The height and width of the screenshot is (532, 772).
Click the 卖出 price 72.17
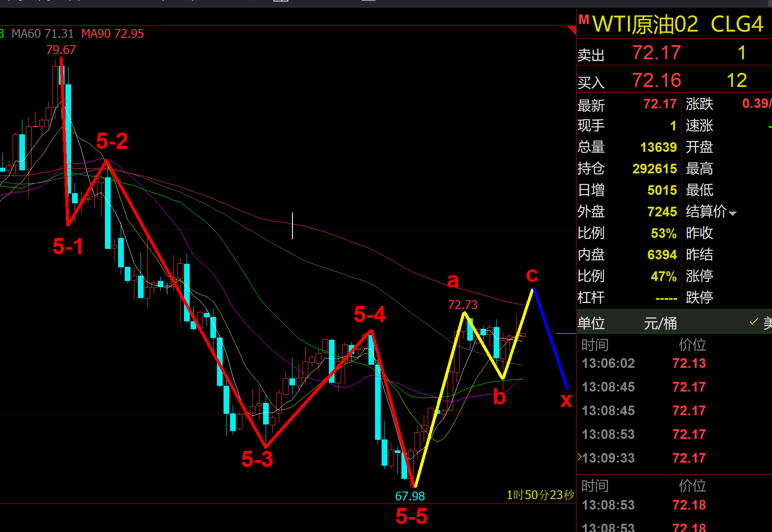coord(657,53)
